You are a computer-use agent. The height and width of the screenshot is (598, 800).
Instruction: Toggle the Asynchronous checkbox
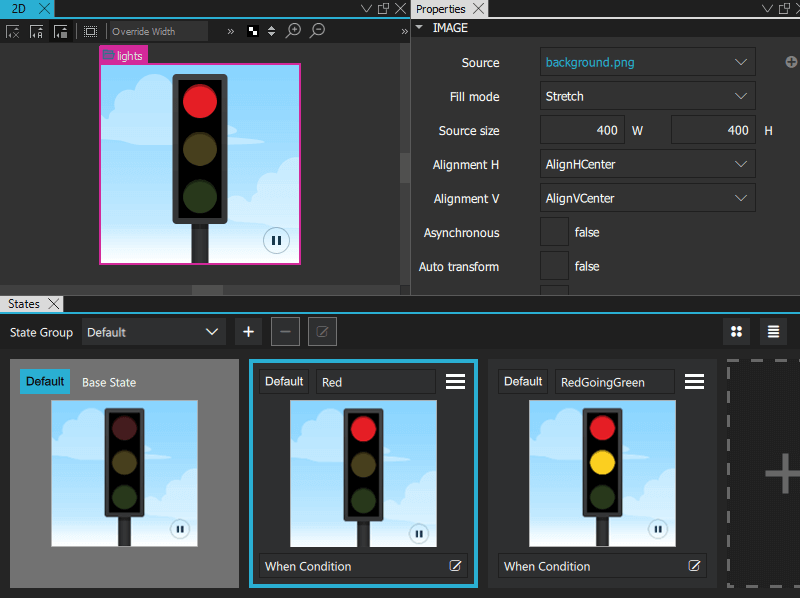(554, 232)
